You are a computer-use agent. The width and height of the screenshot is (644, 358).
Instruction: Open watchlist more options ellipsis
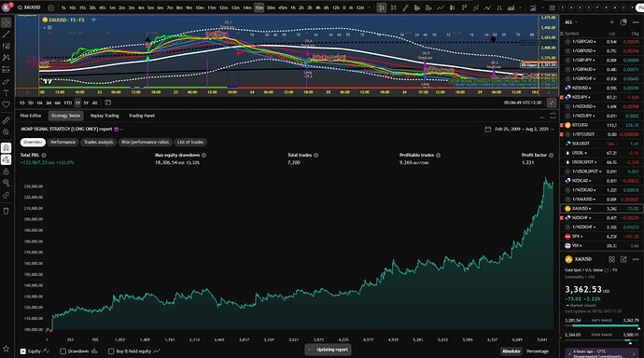click(636, 22)
